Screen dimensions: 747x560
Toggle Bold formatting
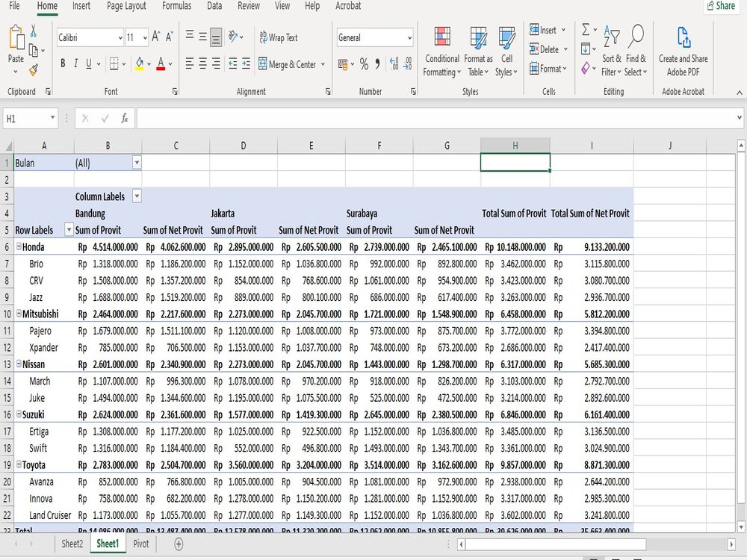63,63
